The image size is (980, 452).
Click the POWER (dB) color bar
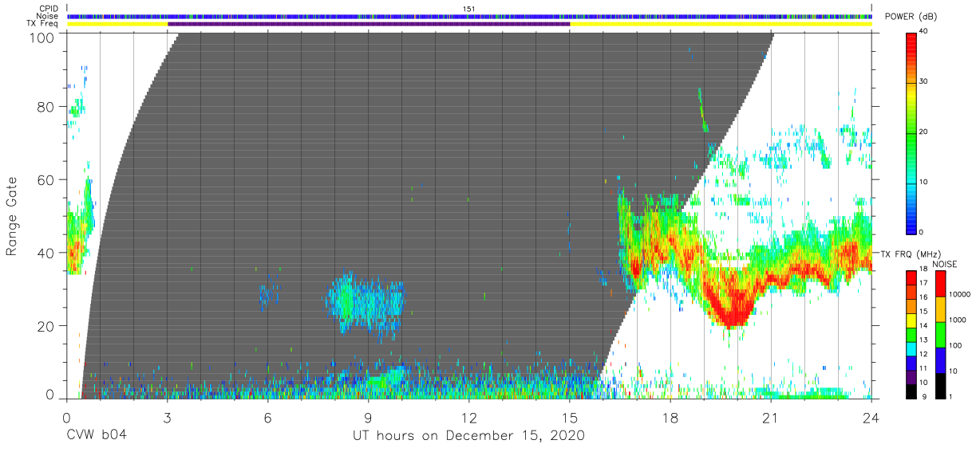[x=911, y=132]
